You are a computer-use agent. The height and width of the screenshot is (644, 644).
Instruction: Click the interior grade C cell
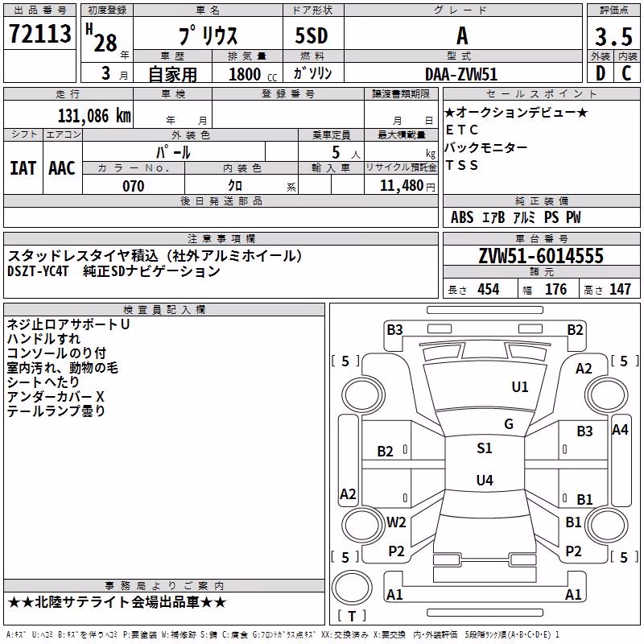627,72
